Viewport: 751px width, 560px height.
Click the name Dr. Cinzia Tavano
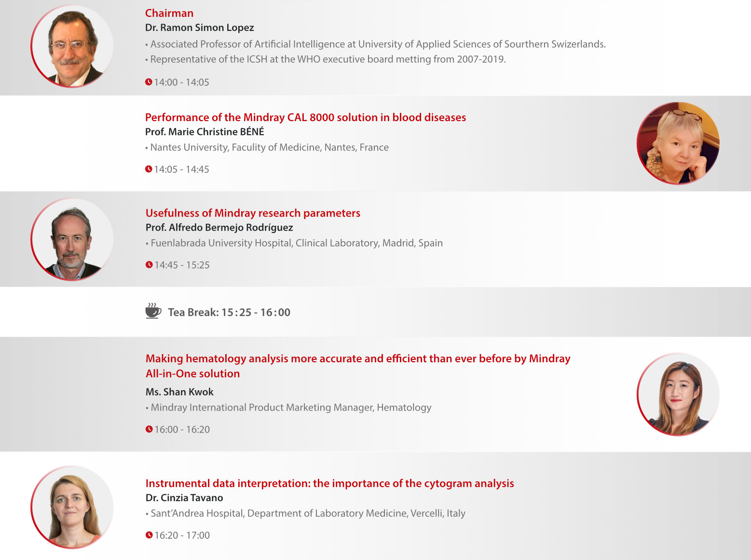(184, 498)
